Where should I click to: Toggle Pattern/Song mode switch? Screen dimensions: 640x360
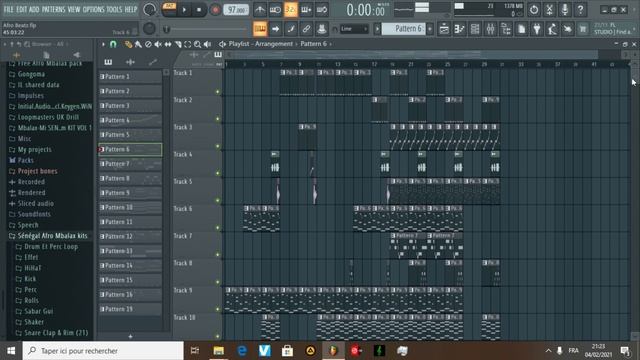pyautogui.click(x=169, y=9)
